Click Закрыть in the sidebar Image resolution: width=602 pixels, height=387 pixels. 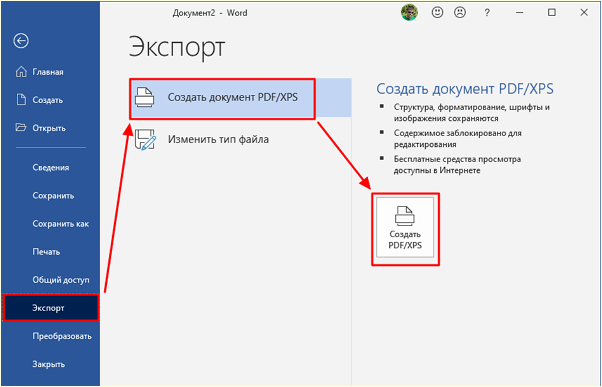(50, 364)
